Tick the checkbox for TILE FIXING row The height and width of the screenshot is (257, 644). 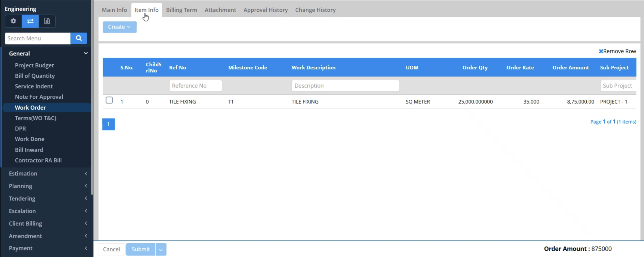[x=109, y=100]
